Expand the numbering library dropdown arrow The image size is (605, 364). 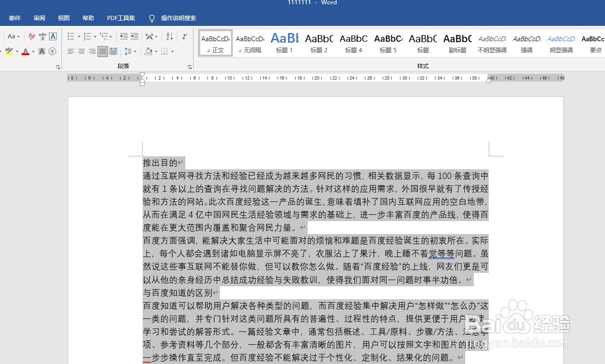(x=95, y=36)
